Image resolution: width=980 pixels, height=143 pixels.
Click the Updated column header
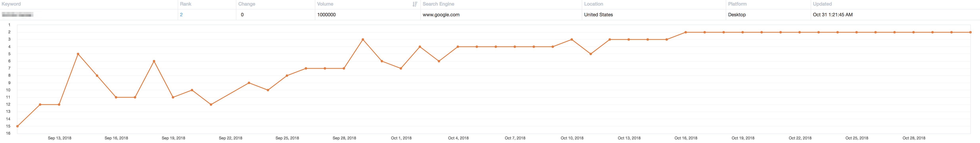(822, 4)
